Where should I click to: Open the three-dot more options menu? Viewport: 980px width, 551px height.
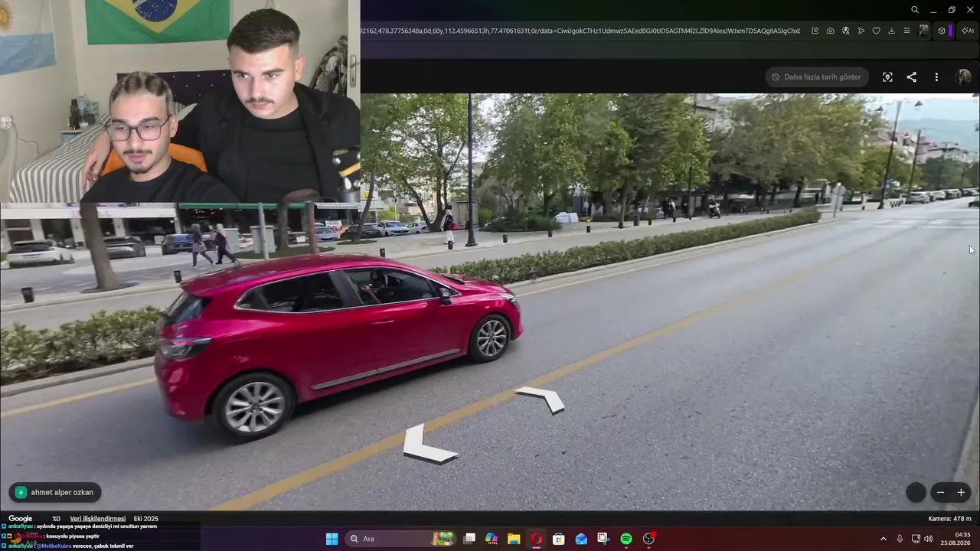click(x=936, y=77)
